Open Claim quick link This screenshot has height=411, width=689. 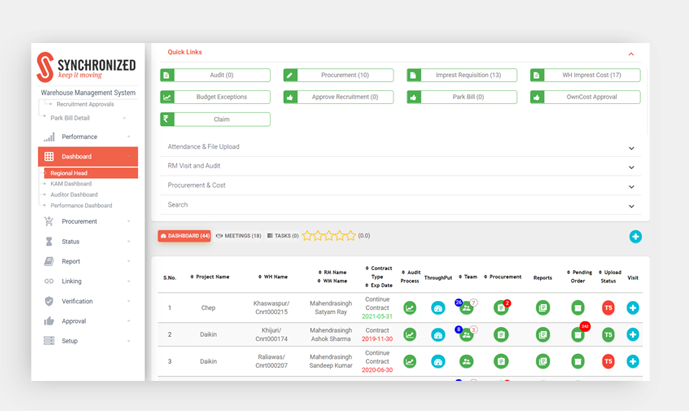tap(215, 119)
